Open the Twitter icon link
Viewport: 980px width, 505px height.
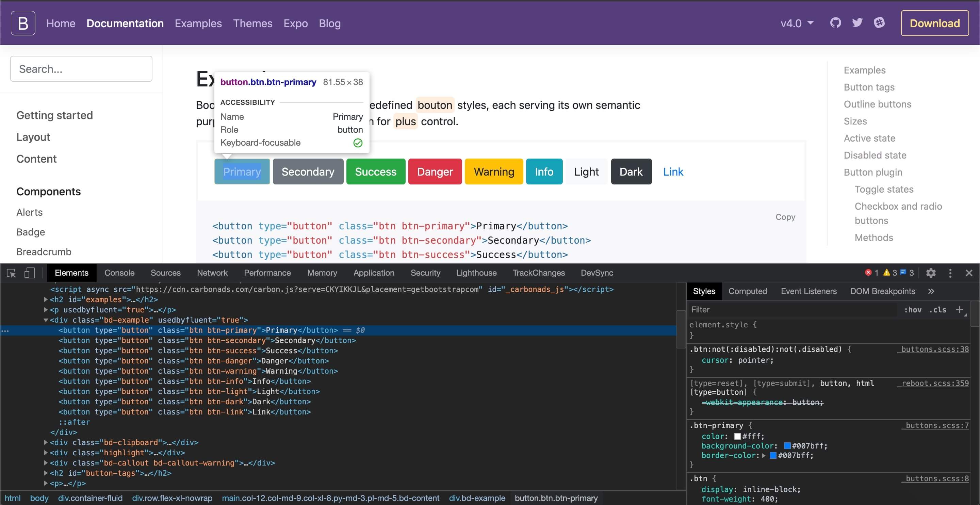[x=857, y=23]
